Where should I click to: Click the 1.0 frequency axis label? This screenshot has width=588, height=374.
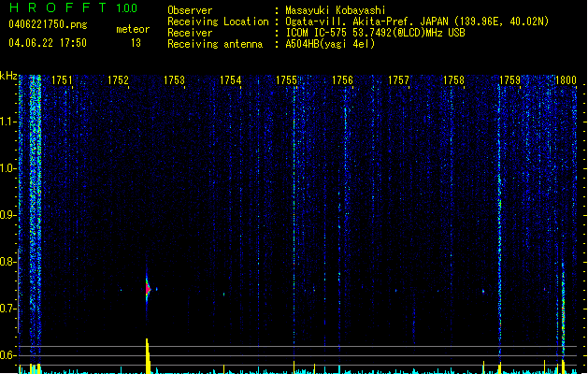[8, 168]
